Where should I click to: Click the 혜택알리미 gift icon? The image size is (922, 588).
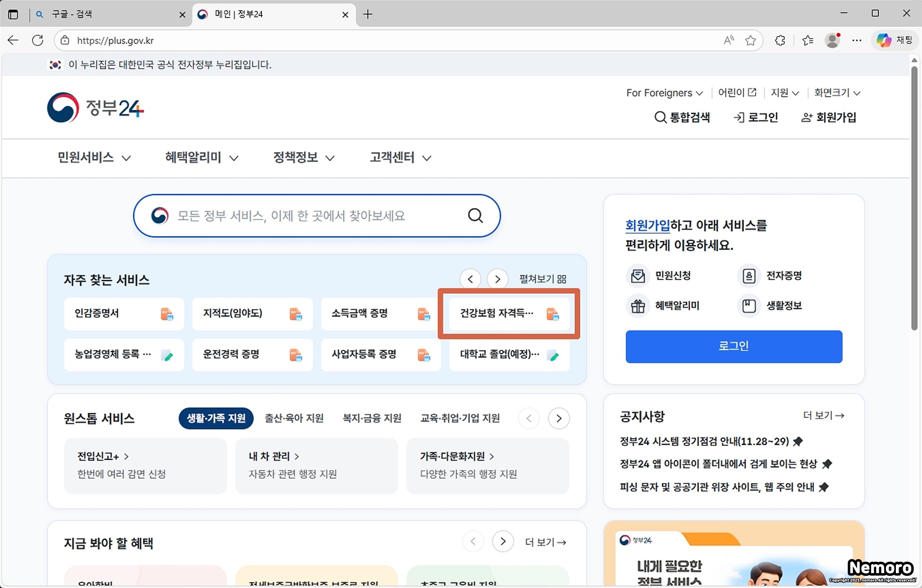pos(637,306)
